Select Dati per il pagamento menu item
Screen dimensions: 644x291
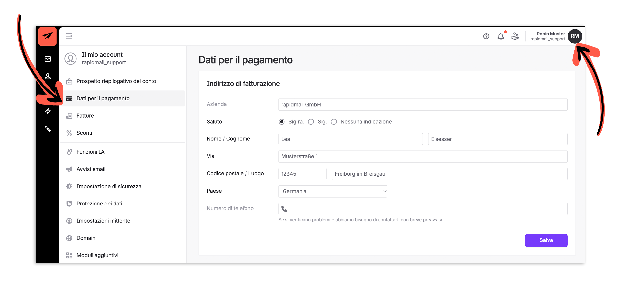123,98
